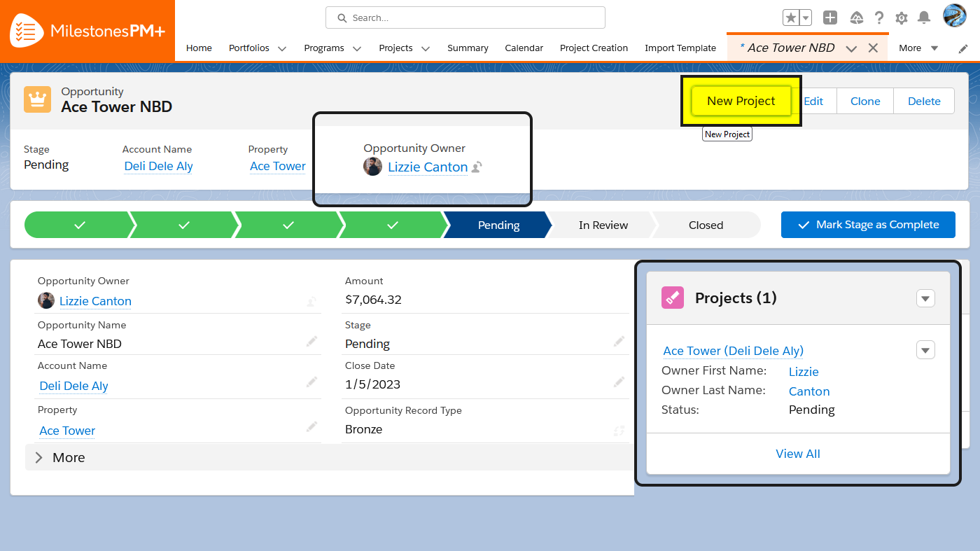The height and width of the screenshot is (551, 980).
Task: Open Ace Tower link under Property in details
Action: 67,431
